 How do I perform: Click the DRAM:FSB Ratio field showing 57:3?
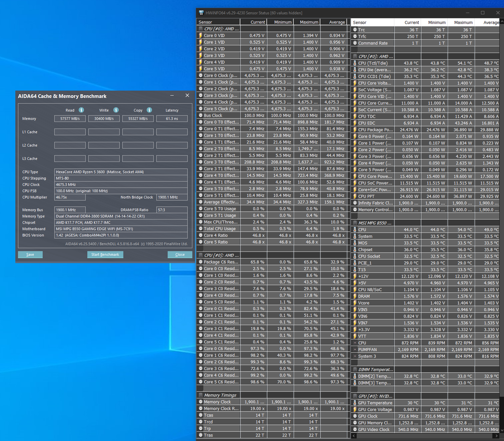point(172,210)
